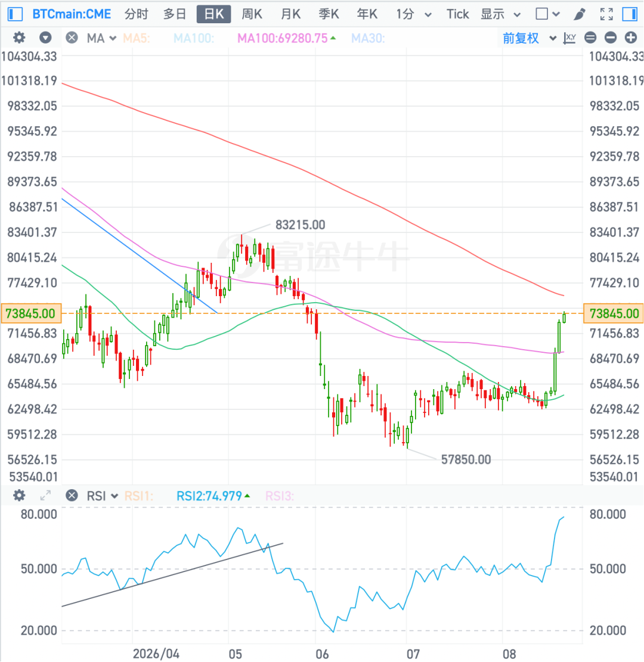Viewport: 644px width, 662px height.
Task: Click the 83215.00 high price label
Action: click(300, 225)
